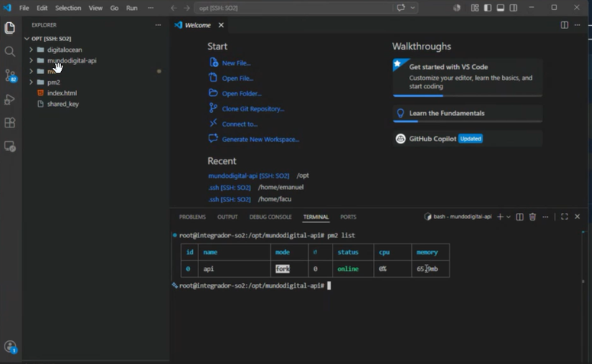Screen dimensions: 592x364
Task: Kill terminal with trash icon
Action: 532,217
